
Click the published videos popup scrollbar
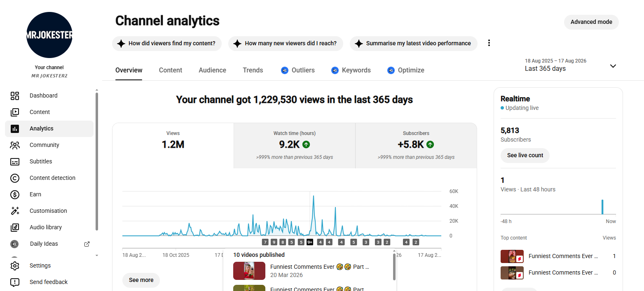point(394,265)
